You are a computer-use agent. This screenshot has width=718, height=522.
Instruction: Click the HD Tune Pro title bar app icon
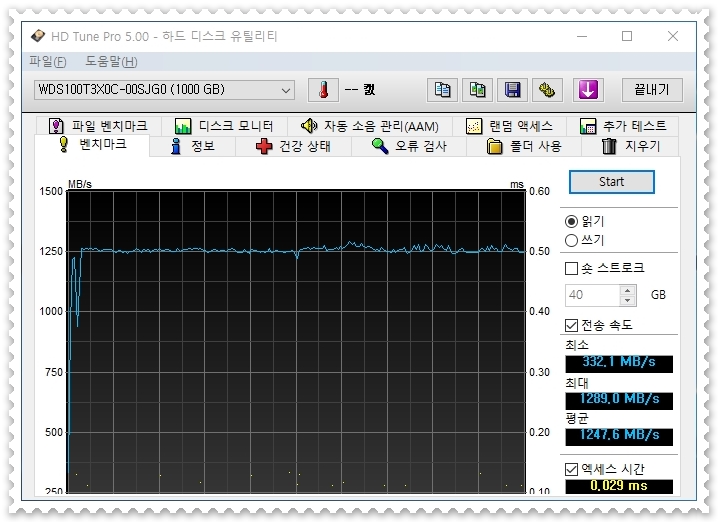(x=38, y=36)
